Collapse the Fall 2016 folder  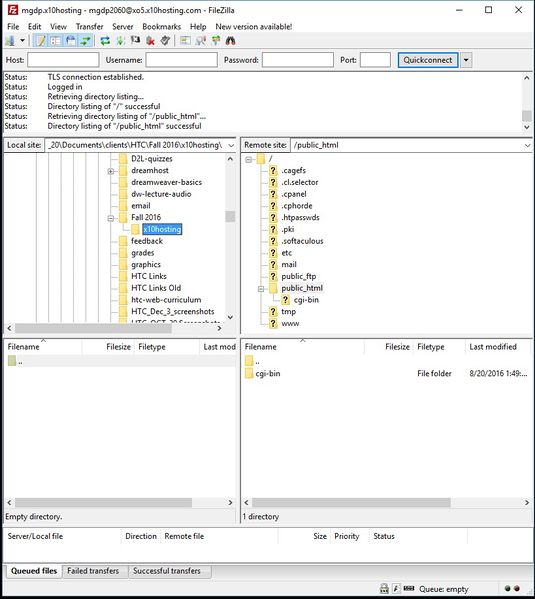(111, 218)
